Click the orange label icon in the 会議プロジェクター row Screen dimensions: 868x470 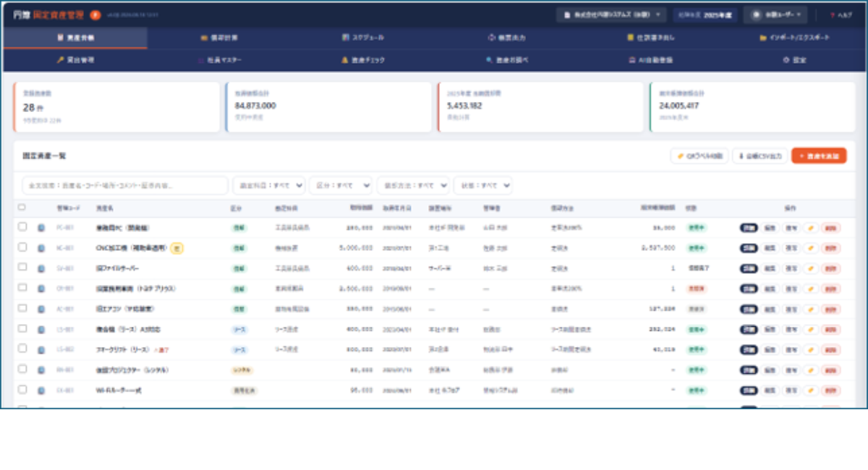[811, 369]
